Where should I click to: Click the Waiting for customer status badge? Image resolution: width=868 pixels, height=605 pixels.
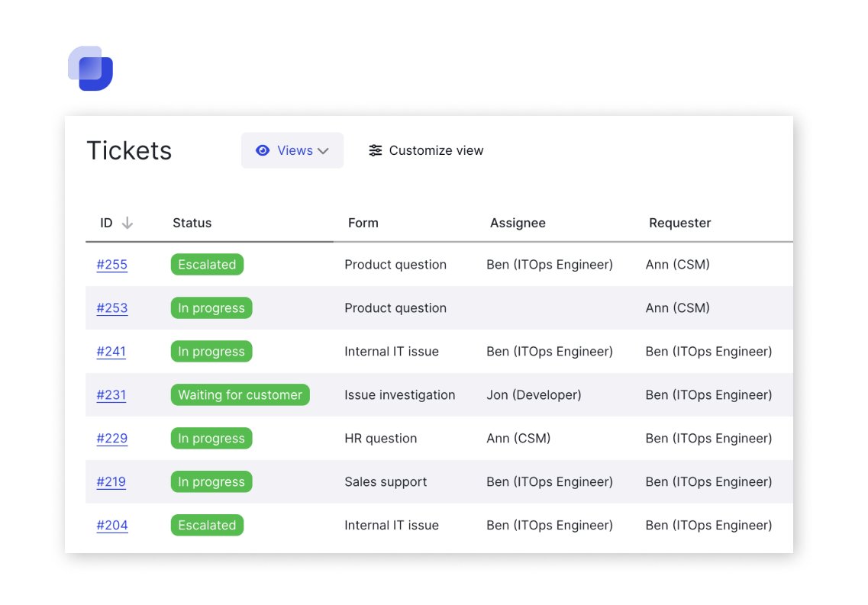240,395
